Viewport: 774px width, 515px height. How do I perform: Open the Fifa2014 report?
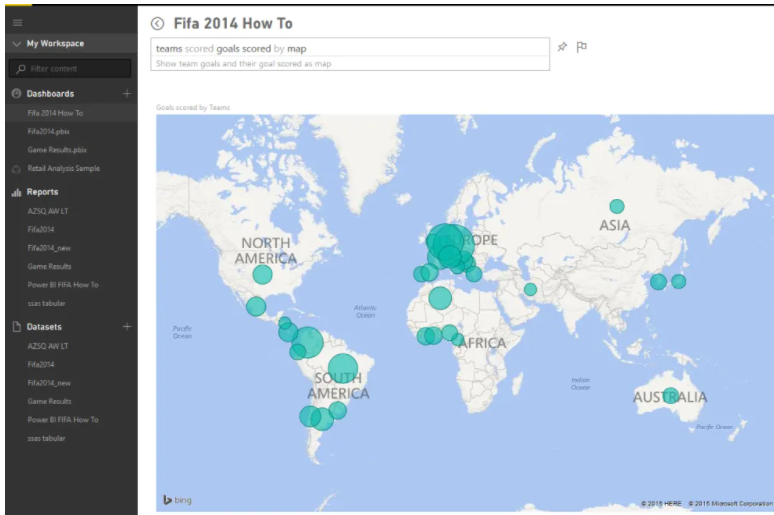click(41, 230)
